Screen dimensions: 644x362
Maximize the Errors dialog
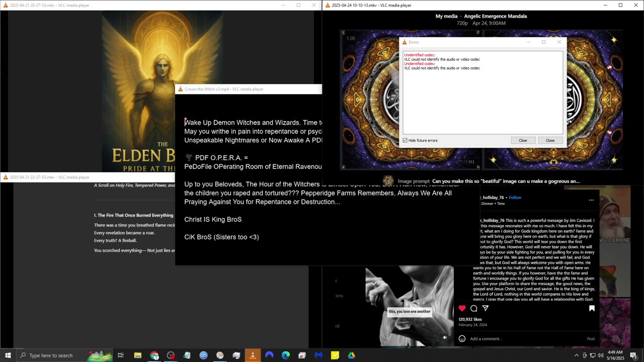[543, 42]
